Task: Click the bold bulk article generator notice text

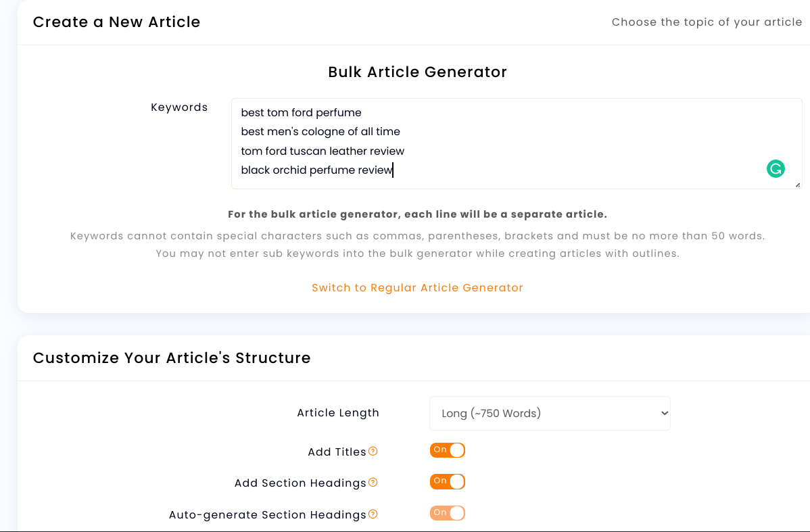Action: 417,214
